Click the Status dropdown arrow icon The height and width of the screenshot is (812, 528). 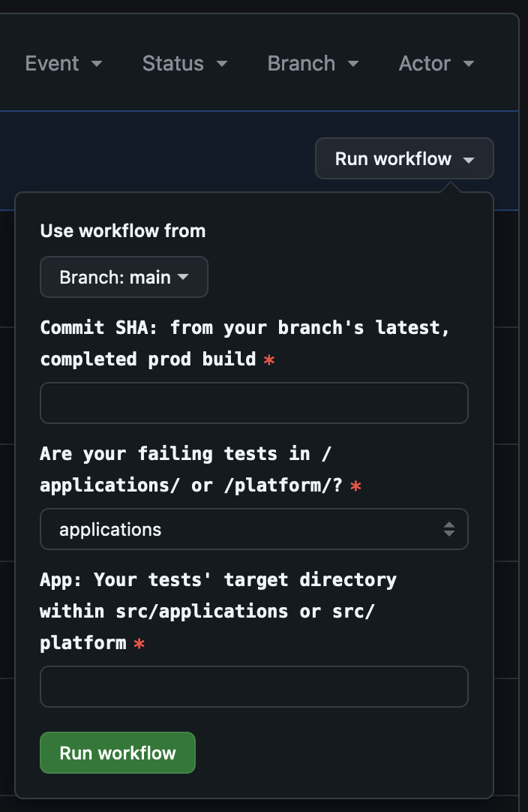(221, 65)
